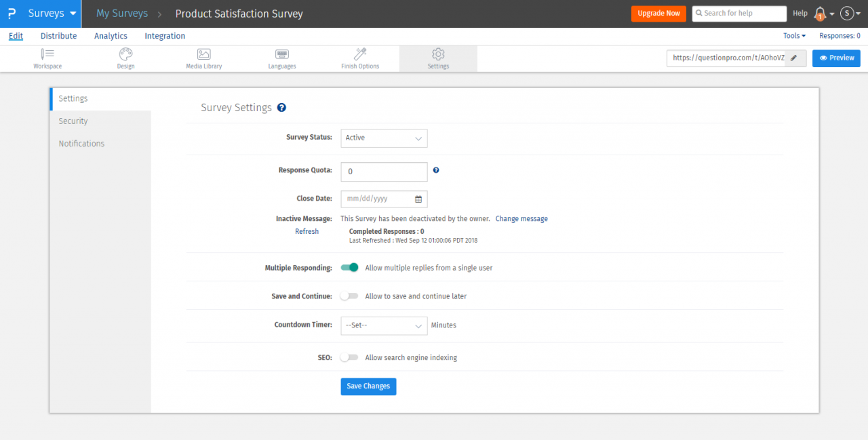
Task: Click inside the Close Date field
Action: [377, 199]
